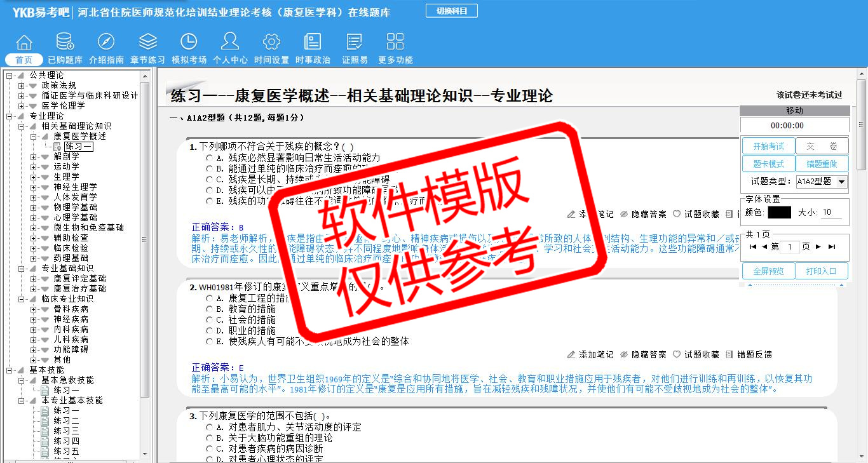Screen dimensions: 868x463
Task: Select option A for question 1
Action: (x=209, y=158)
